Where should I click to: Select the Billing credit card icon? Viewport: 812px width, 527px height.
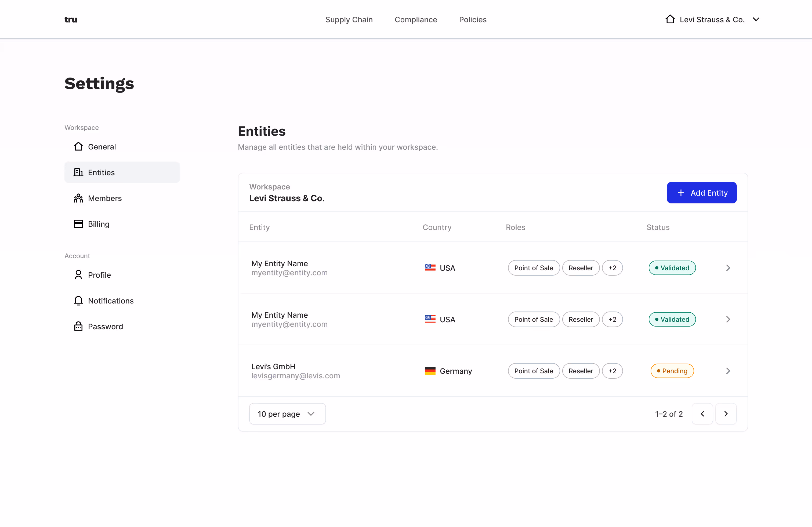coord(78,224)
